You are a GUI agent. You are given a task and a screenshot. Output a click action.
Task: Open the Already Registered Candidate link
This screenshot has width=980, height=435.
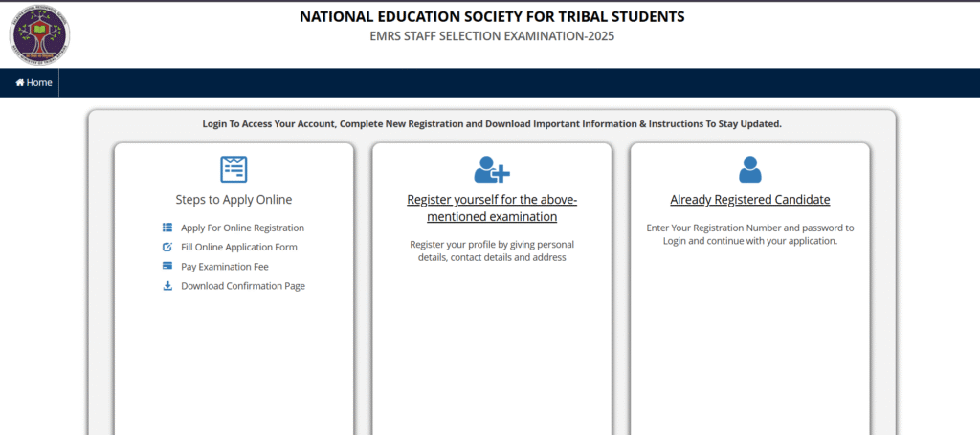tap(749, 200)
